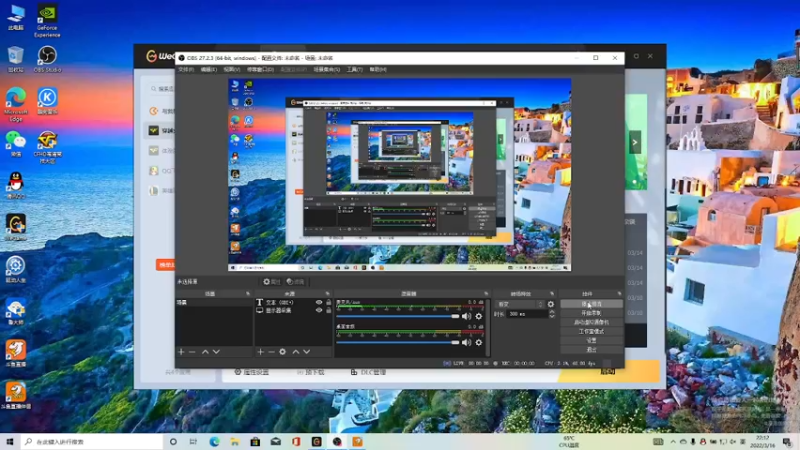Mute the Mic/Aux speaker icon
Image resolution: width=800 pixels, height=450 pixels.
point(466,316)
